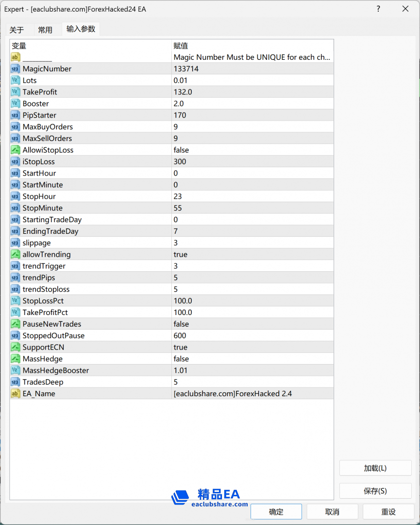Click the decimal type icon beside Lots

[16, 80]
